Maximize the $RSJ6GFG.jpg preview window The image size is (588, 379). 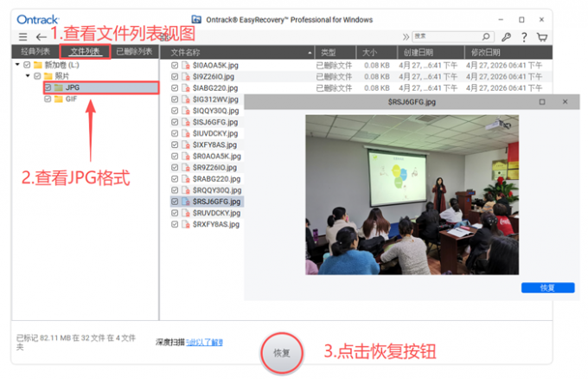[x=542, y=102]
